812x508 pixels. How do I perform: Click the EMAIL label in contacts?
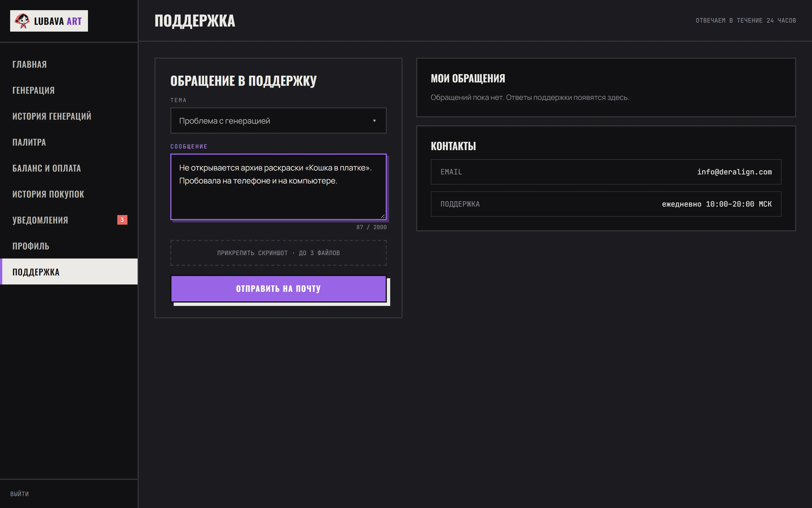(x=451, y=172)
